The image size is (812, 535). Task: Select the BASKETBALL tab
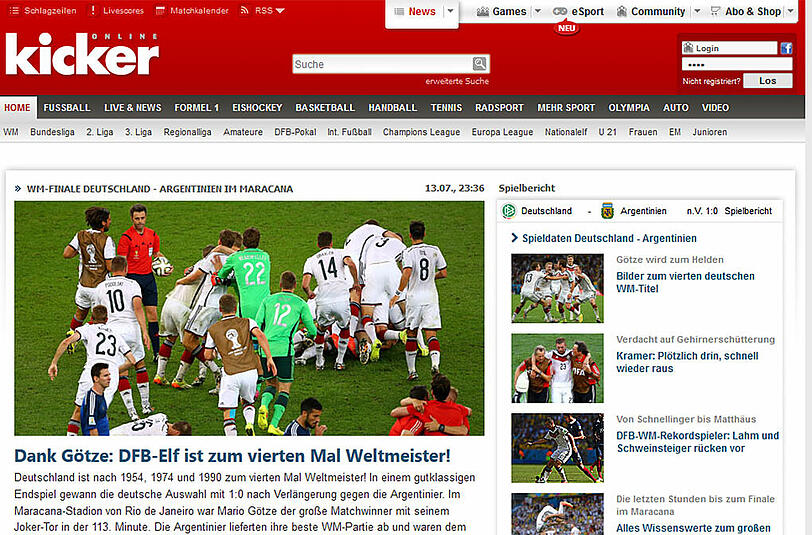pyautogui.click(x=325, y=108)
